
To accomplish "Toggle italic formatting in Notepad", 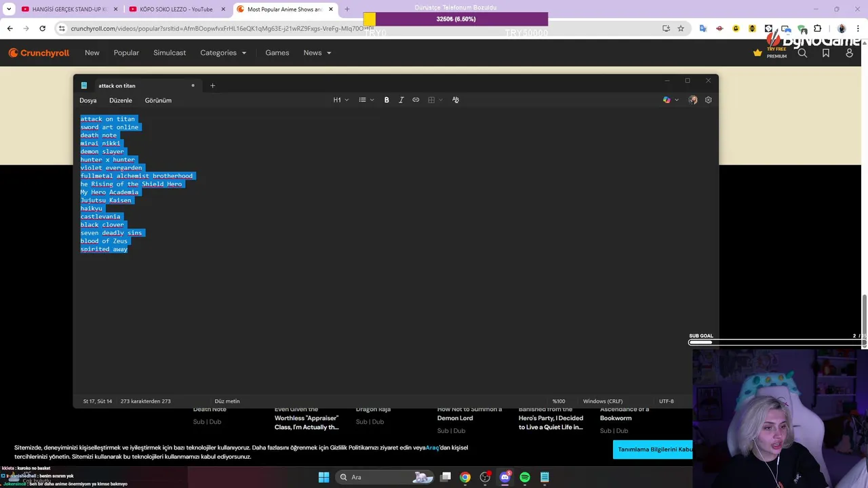I will click(x=401, y=100).
